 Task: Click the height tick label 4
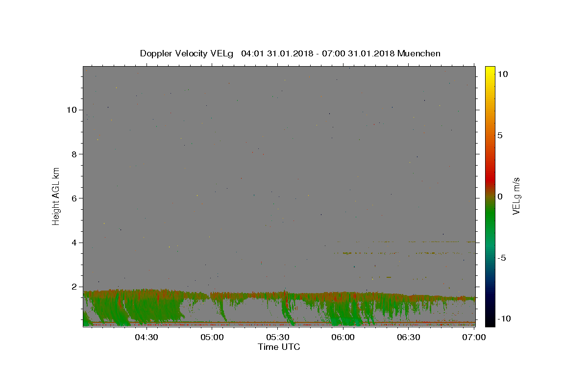[x=74, y=243]
